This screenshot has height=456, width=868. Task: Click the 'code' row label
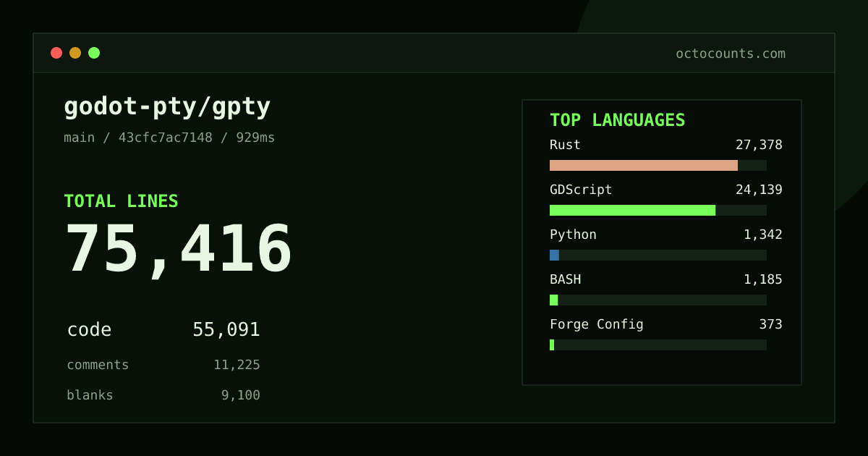point(89,330)
